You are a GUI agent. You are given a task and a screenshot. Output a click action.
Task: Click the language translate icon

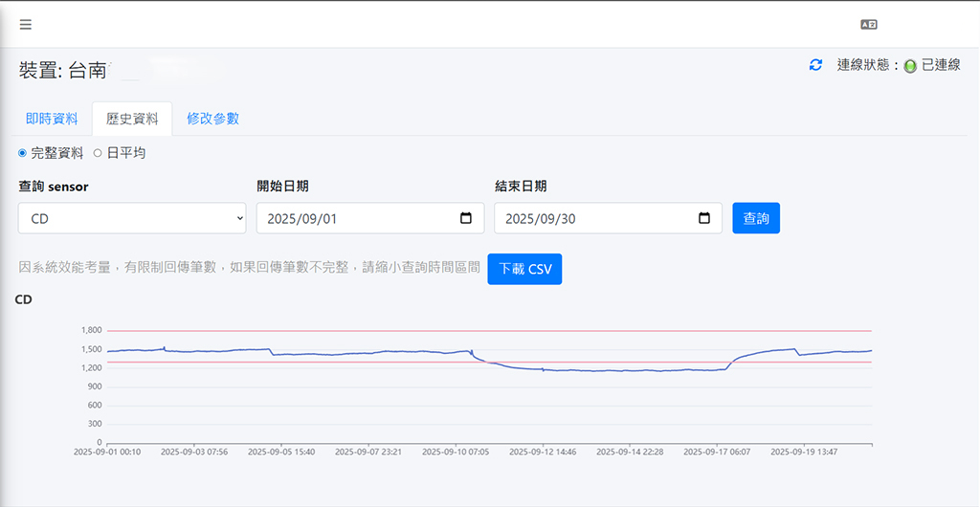tap(869, 25)
